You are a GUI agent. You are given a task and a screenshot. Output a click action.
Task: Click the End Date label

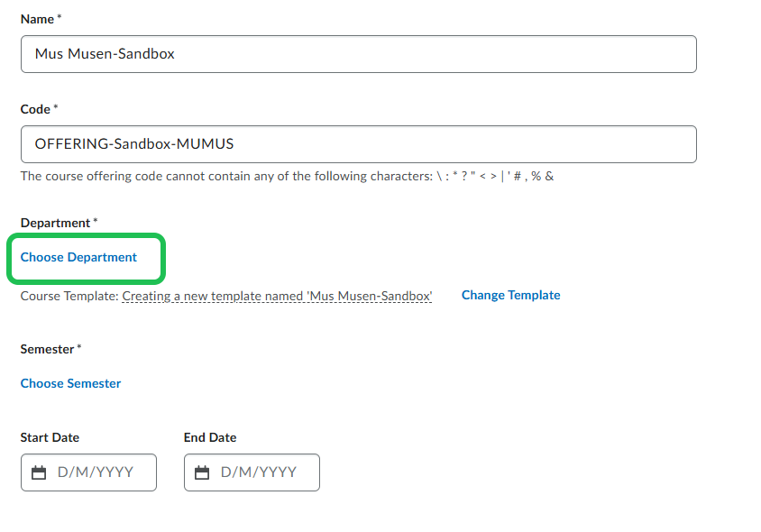point(210,437)
